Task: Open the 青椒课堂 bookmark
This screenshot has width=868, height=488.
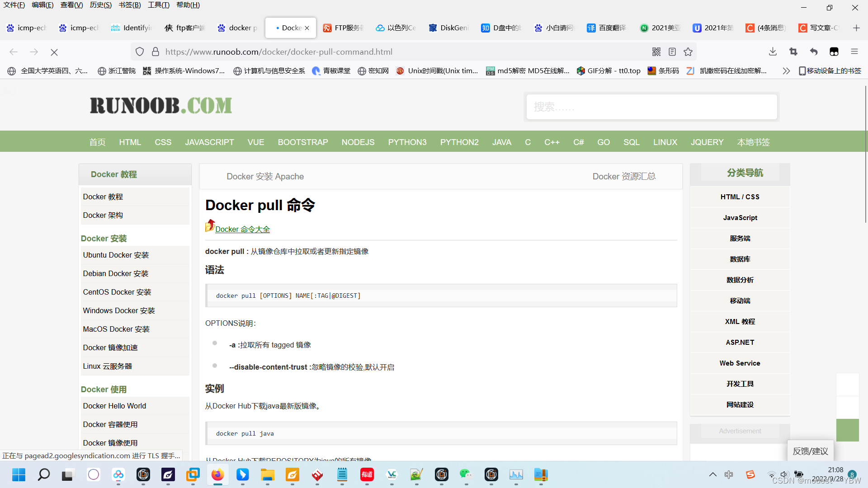Action: pos(331,71)
